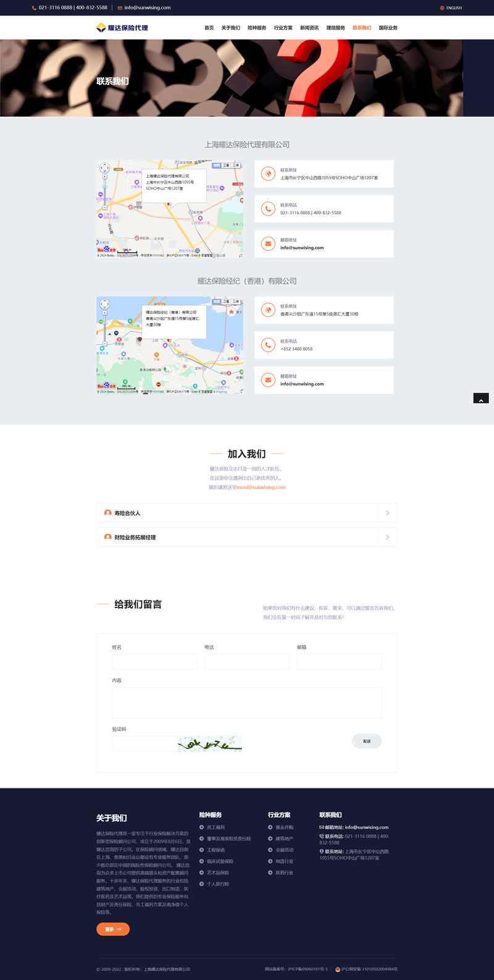Click the 沪ICP备09060181号-5 filing link
The height and width of the screenshot is (980, 494).
pos(308,969)
